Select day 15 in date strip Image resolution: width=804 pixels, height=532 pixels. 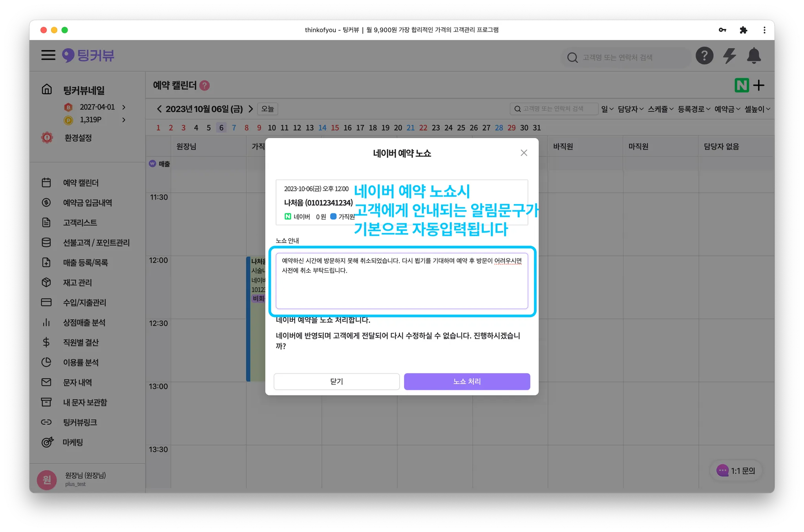coord(335,128)
